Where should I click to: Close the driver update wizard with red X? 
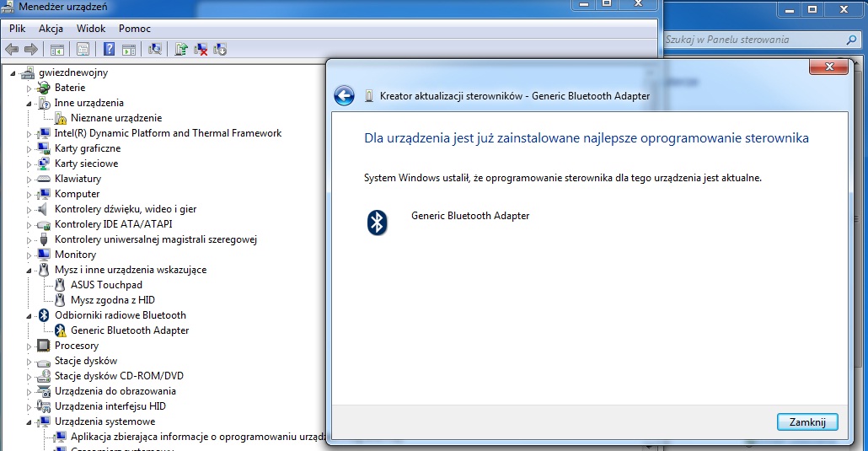pos(828,67)
